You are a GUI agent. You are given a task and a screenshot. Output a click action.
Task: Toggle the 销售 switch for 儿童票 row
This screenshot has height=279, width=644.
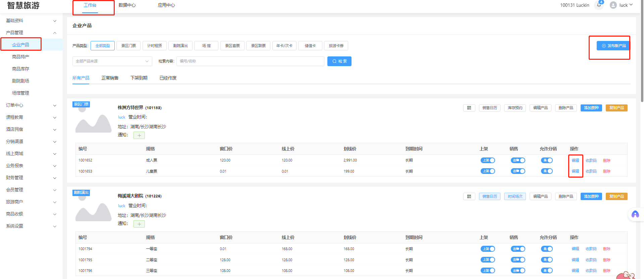pos(518,171)
